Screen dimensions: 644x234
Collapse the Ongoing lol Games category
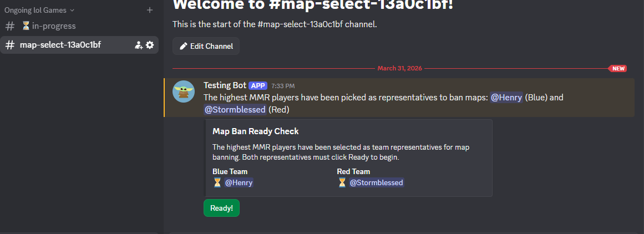click(x=39, y=10)
